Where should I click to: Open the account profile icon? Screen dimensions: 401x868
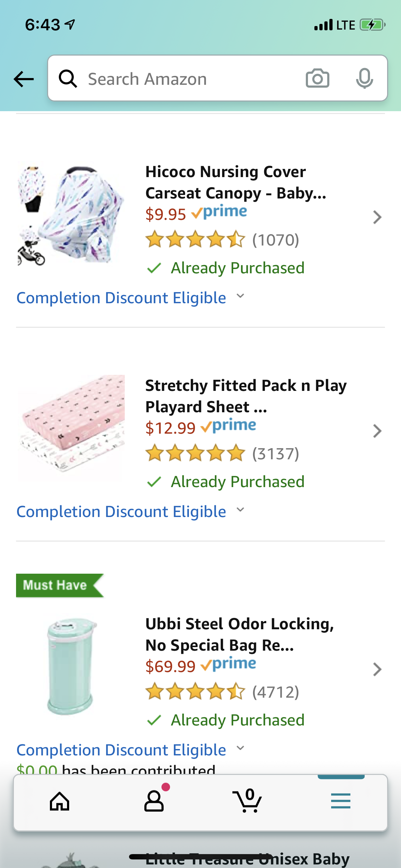(x=154, y=801)
